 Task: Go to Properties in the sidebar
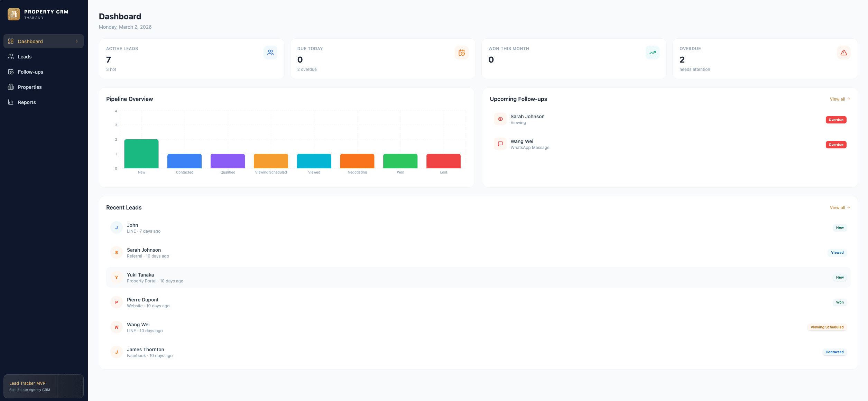coord(30,87)
